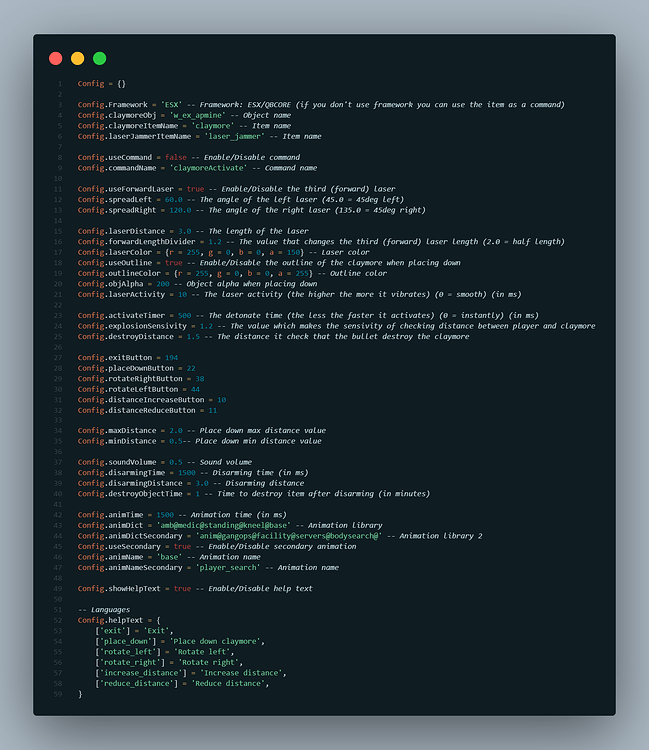Select the 194 exitButton value
Screen dimensions: 649x750
pos(171,357)
